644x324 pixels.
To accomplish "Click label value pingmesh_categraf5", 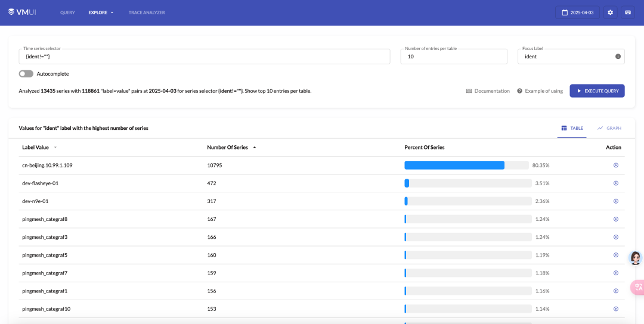I will click(45, 255).
